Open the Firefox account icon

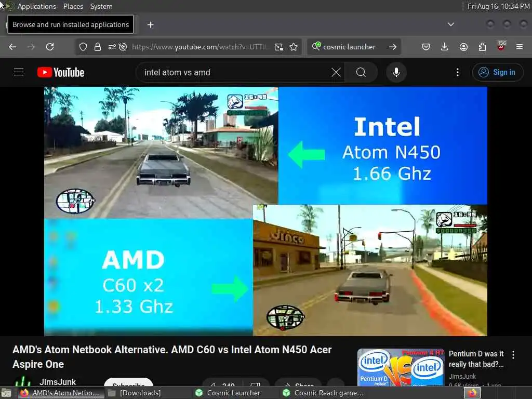[x=463, y=47]
